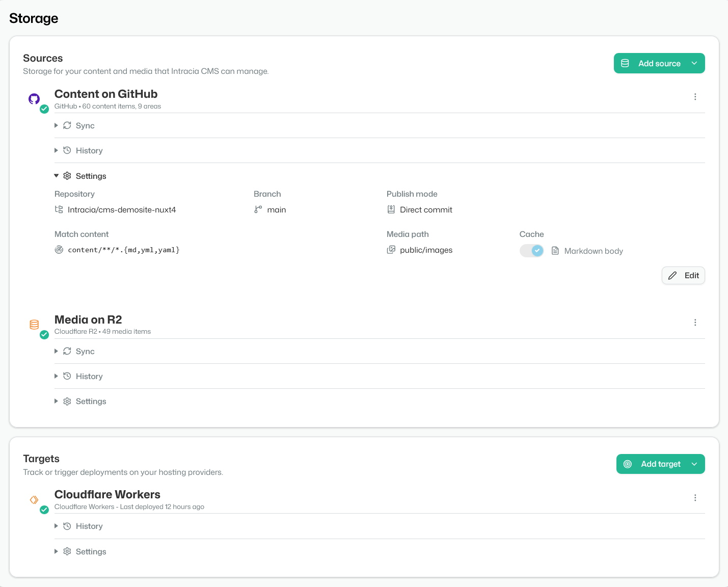This screenshot has height=587, width=728.
Task: Click 'Track or trigger deployments' description text
Action: pos(123,472)
